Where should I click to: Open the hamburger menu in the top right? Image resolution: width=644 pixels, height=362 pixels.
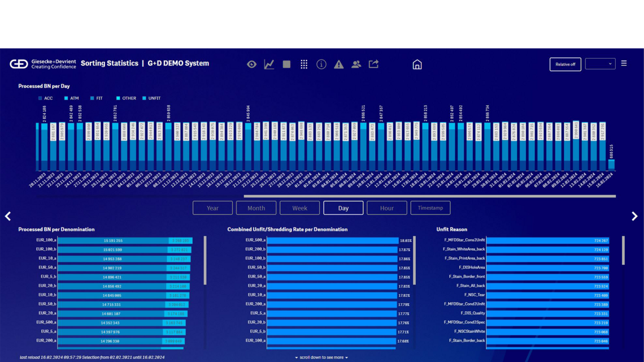624,64
